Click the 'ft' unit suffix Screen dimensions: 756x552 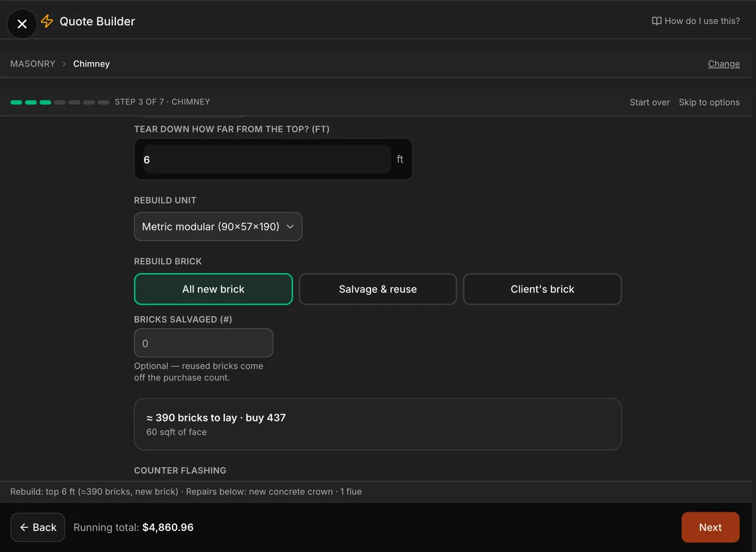[400, 159]
